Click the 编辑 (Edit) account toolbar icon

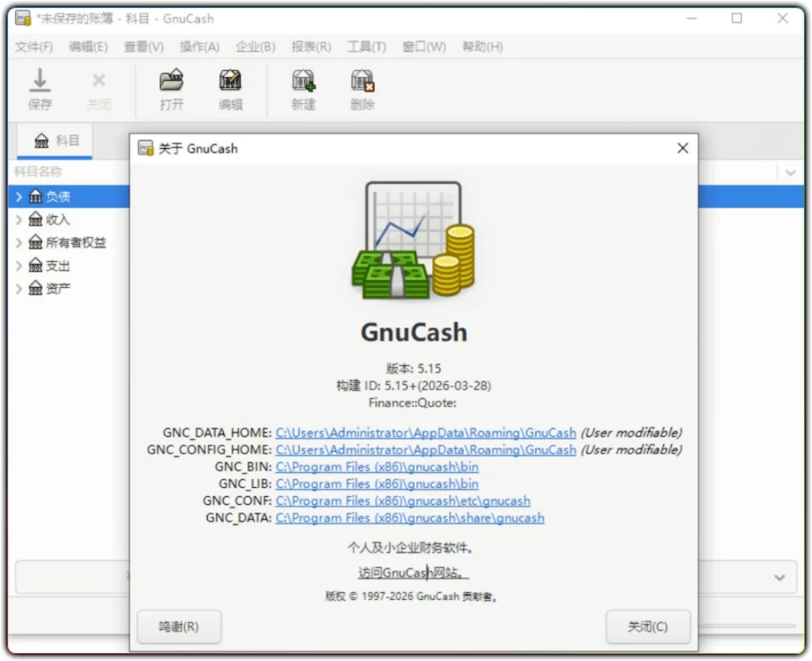(x=230, y=87)
